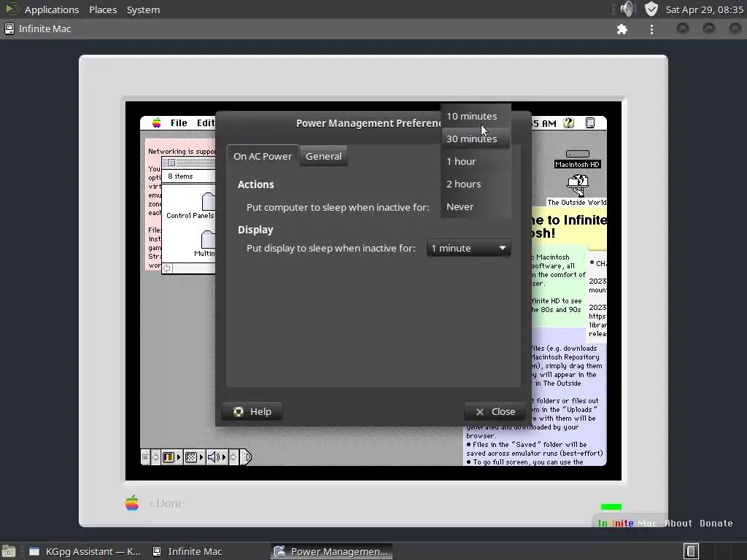Click the Mac help question mark icon
747x560 pixels.
569,122
